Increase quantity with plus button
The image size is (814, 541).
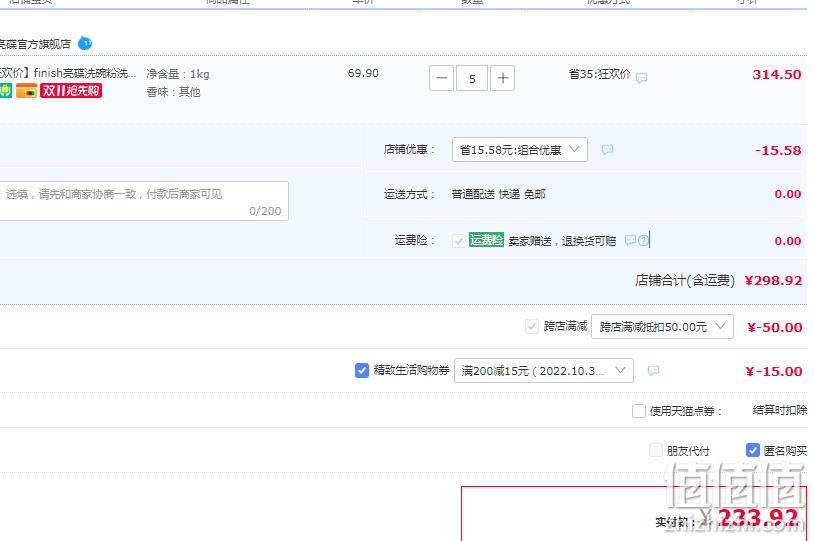[x=502, y=78]
